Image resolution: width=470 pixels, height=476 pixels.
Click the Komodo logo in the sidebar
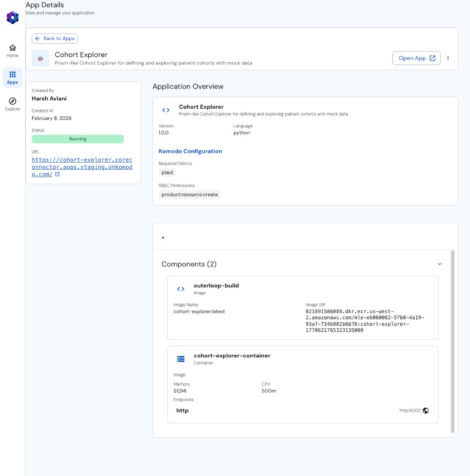pos(13,18)
